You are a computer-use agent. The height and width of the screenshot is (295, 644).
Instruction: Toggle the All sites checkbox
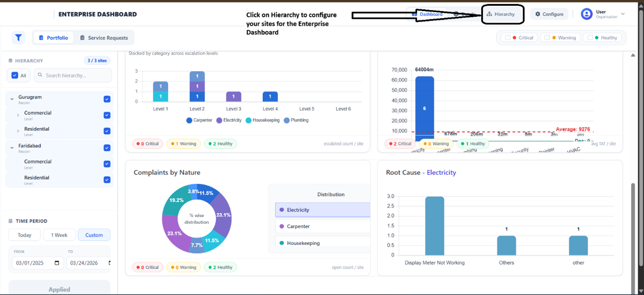(x=15, y=75)
